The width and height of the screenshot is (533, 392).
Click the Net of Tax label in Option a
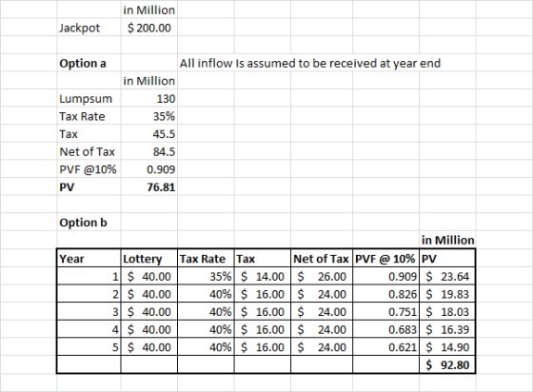tap(89, 151)
